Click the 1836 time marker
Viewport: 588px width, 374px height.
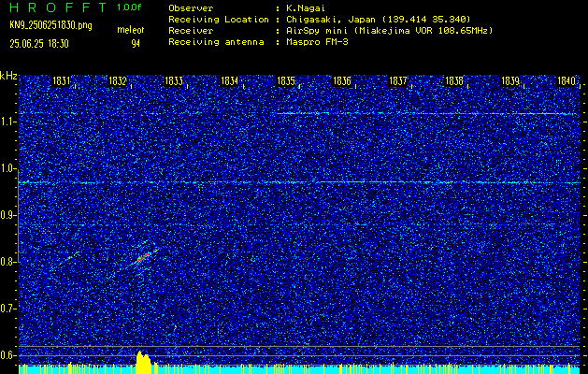point(342,80)
